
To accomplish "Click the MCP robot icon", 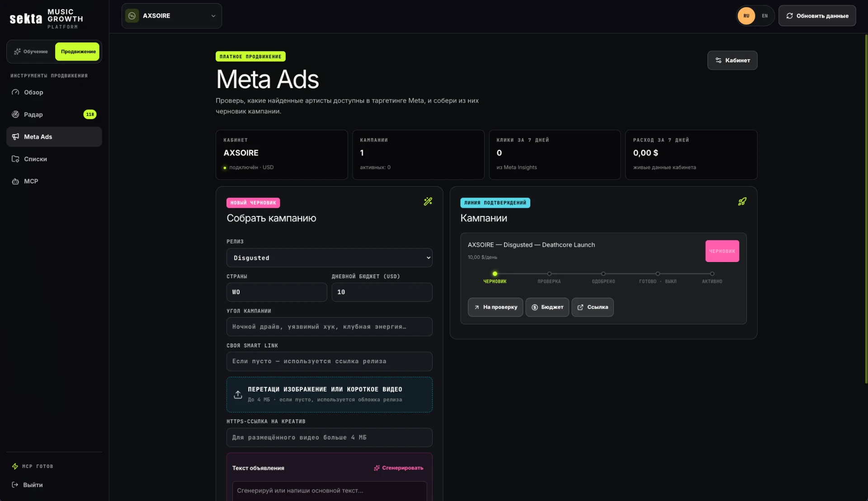I will [15, 181].
